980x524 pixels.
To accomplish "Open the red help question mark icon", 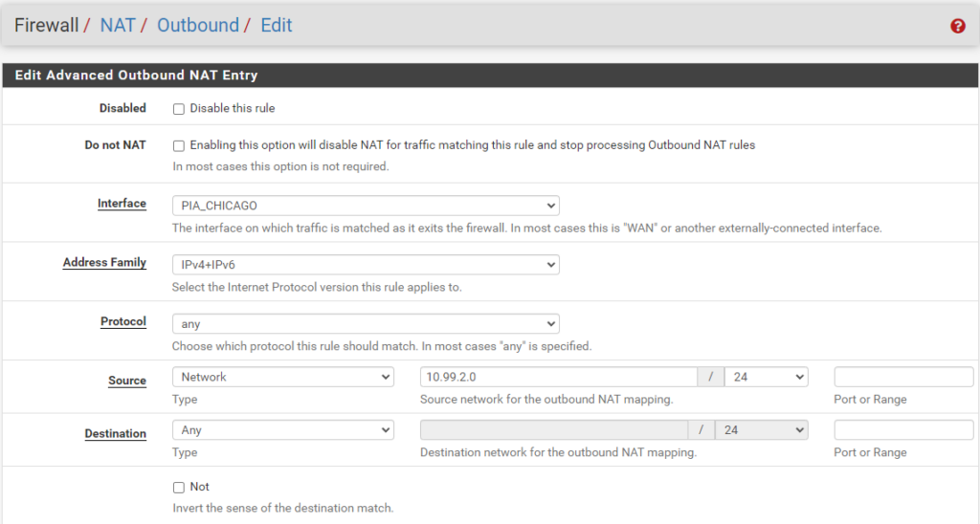I will point(957,26).
